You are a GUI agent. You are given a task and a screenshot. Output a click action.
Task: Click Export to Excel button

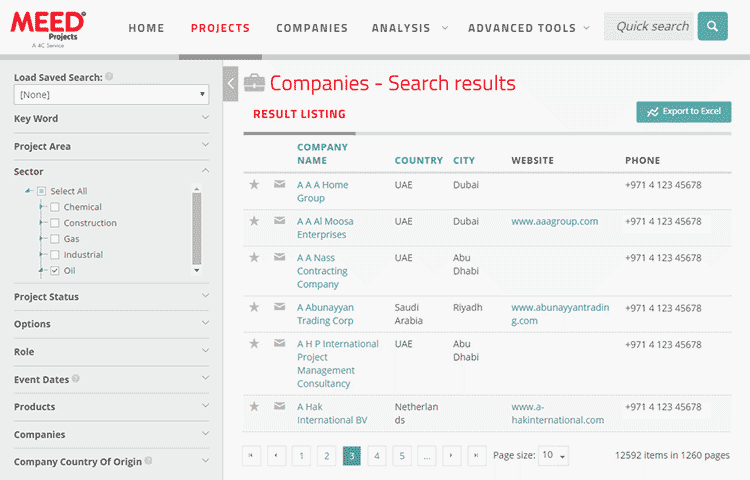pyautogui.click(x=684, y=112)
